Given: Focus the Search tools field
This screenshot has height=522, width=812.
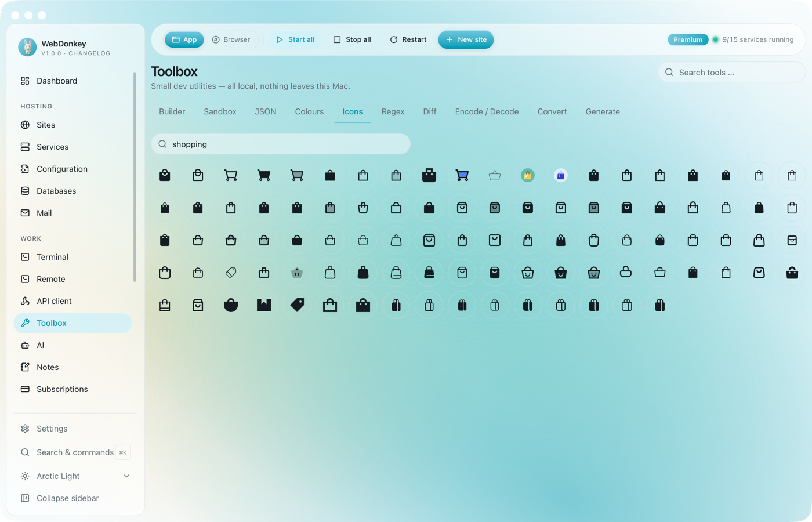Looking at the screenshot, I should (x=731, y=72).
